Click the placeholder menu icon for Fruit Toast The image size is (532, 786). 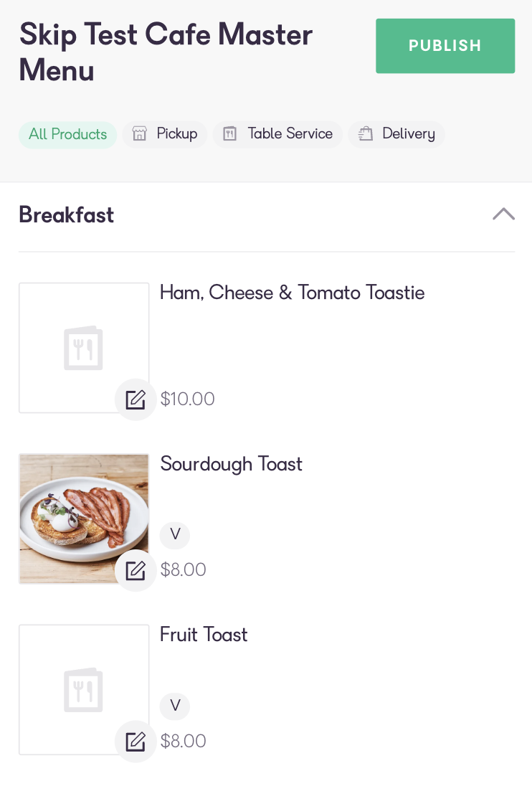(x=83, y=690)
